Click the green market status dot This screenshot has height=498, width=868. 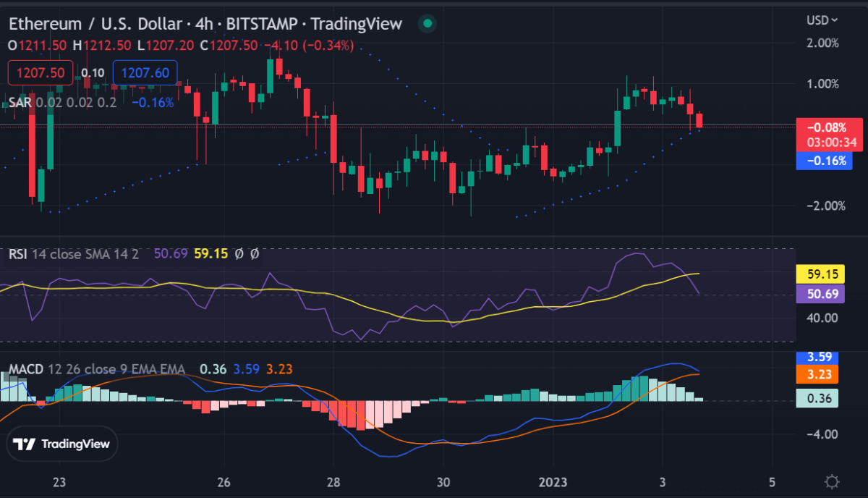coord(427,24)
